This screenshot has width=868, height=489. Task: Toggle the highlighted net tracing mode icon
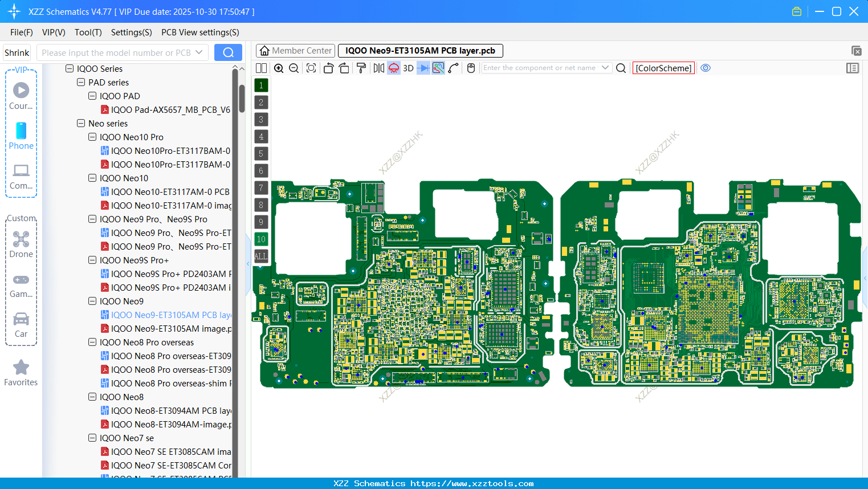[x=438, y=68]
